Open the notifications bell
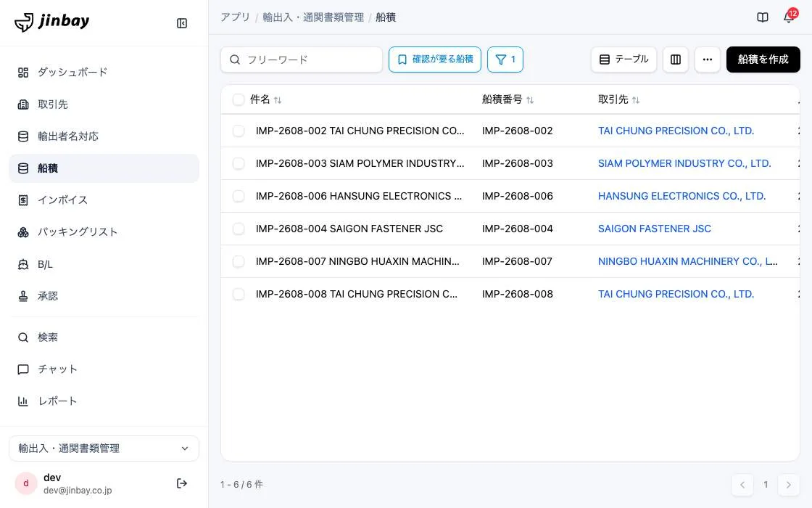Viewport: 812px width, 508px height. (x=789, y=17)
